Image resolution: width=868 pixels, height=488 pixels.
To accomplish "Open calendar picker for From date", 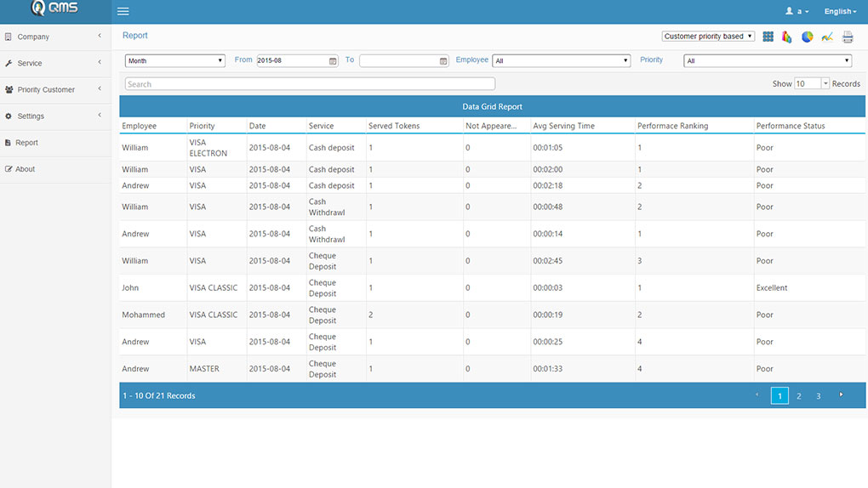I will [x=333, y=61].
